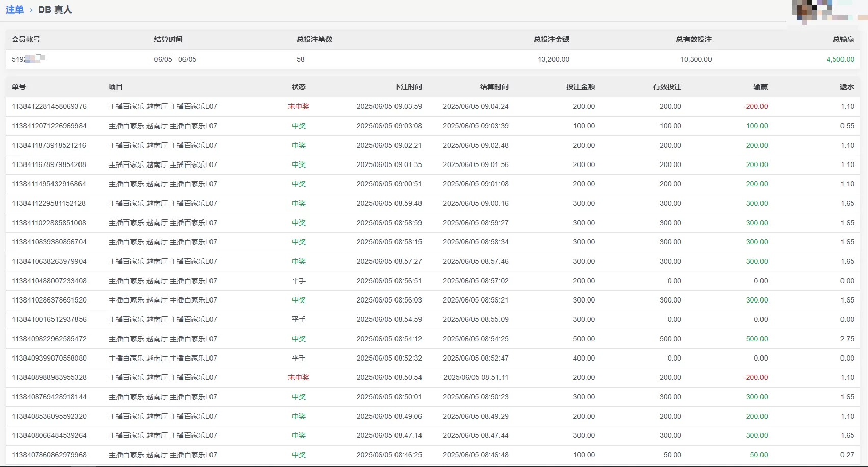
Task: Select settlement time 2025/06/05 08:51:11
Action: [476, 377]
